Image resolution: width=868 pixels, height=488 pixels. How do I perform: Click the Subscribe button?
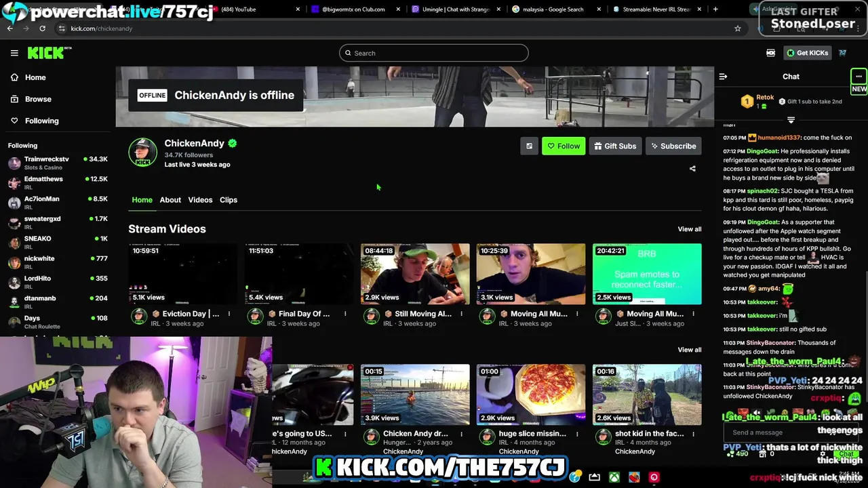pos(673,146)
